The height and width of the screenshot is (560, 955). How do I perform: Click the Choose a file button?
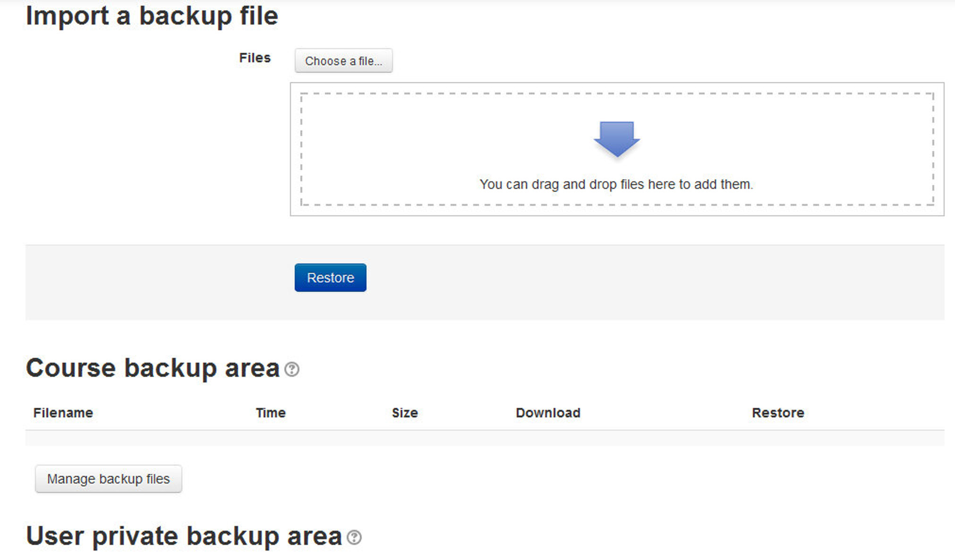pyautogui.click(x=343, y=60)
